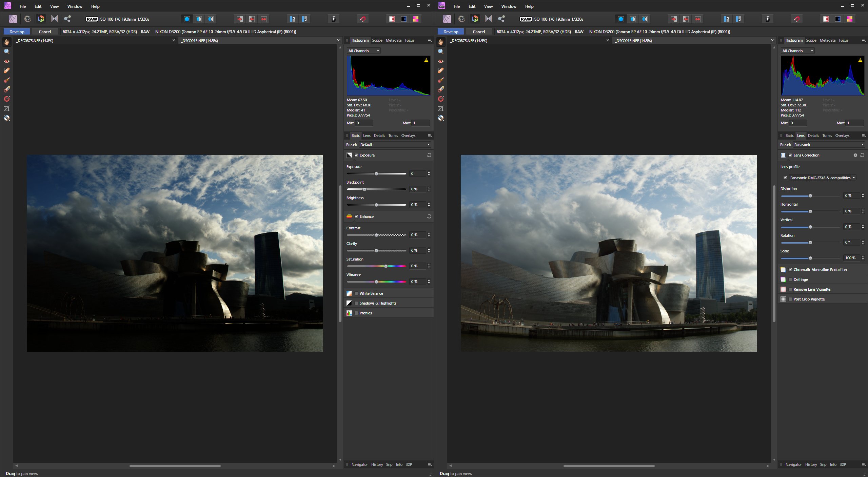Click the Assistant icon in left window

[334, 19]
